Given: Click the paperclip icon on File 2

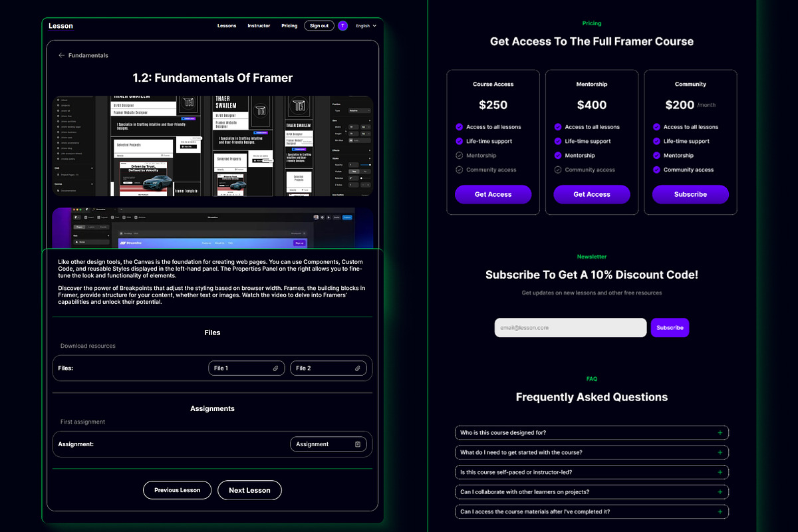Looking at the screenshot, I should (357, 368).
